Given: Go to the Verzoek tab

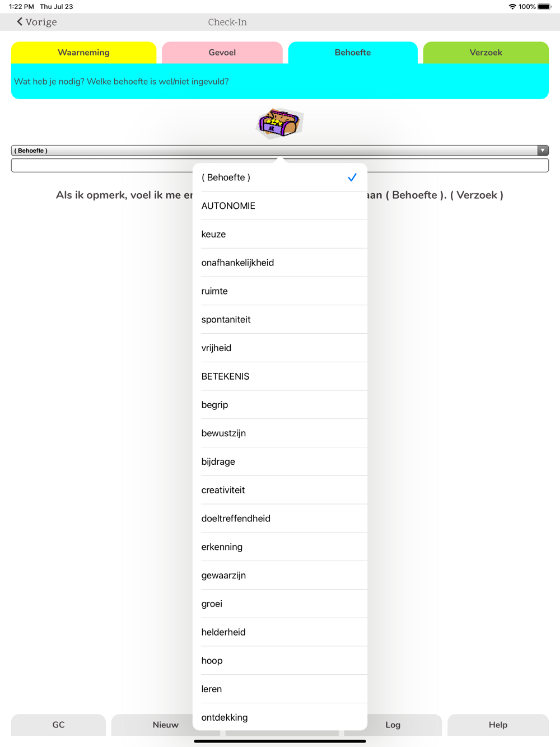Looking at the screenshot, I should (486, 53).
